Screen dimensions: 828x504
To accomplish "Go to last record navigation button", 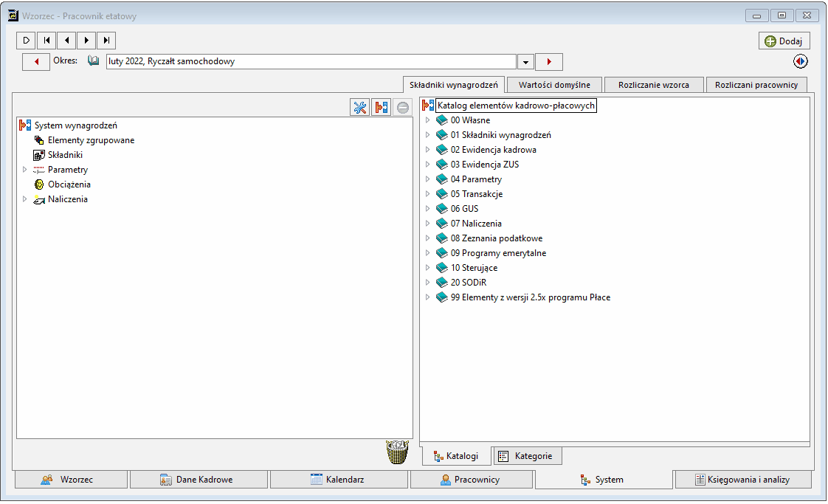I will (x=107, y=40).
